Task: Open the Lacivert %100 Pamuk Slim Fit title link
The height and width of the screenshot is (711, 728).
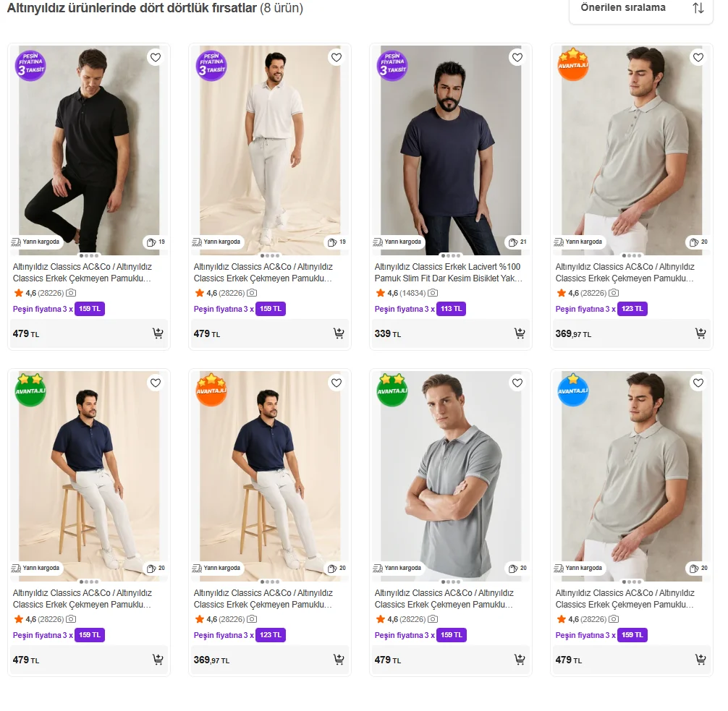Action: [448, 272]
